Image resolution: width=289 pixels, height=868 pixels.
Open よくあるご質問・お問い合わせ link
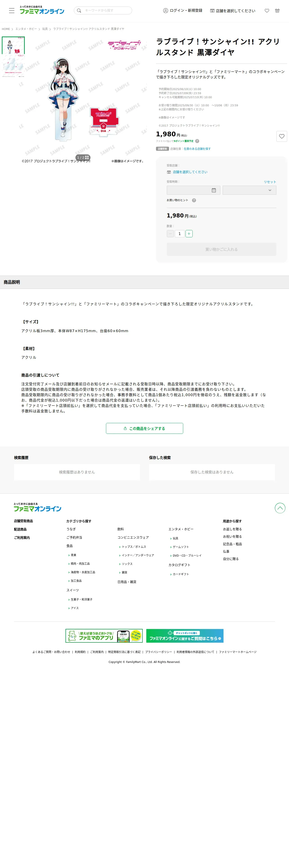[x=51, y=652]
